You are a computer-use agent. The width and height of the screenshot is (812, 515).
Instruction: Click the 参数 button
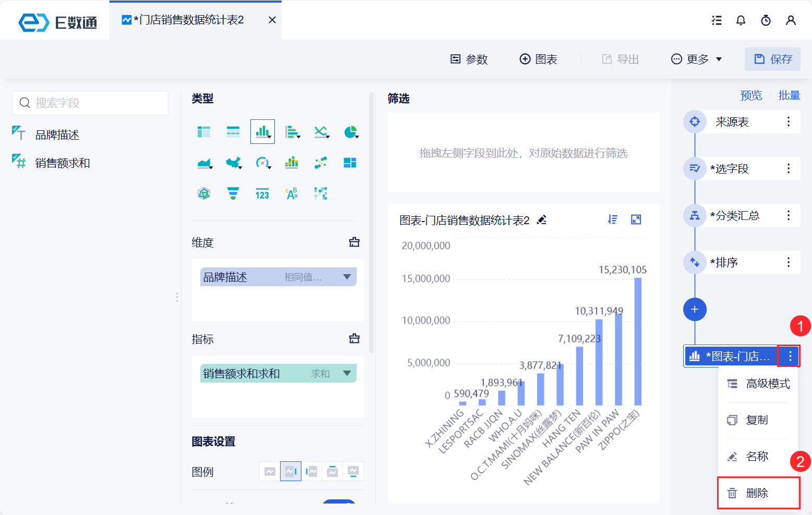click(x=469, y=59)
